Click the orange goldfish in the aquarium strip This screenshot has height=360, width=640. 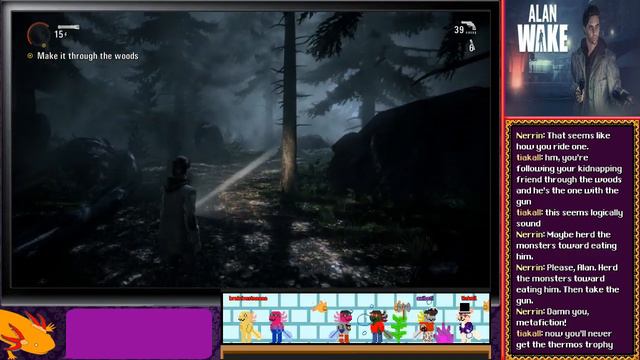pos(320,306)
